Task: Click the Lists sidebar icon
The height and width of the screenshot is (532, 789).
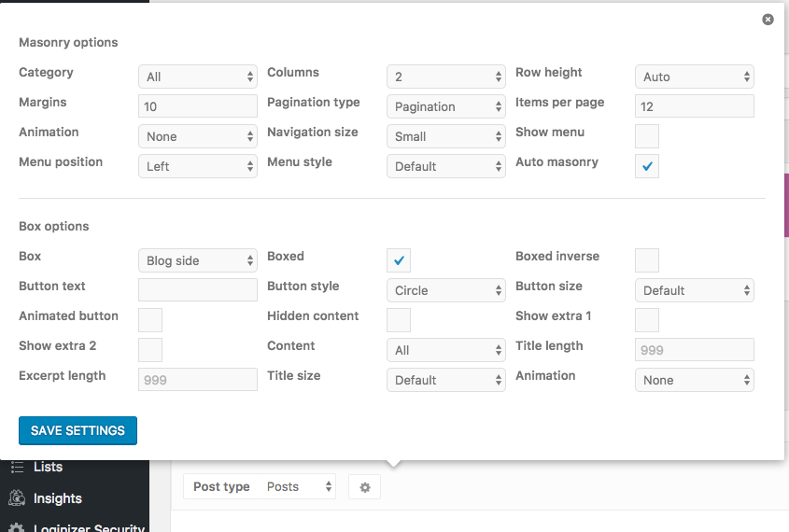Action: click(17, 468)
